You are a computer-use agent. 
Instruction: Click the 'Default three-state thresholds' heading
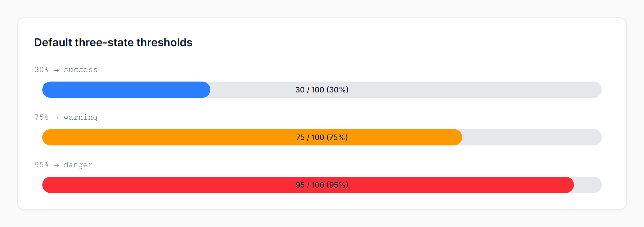tap(113, 42)
